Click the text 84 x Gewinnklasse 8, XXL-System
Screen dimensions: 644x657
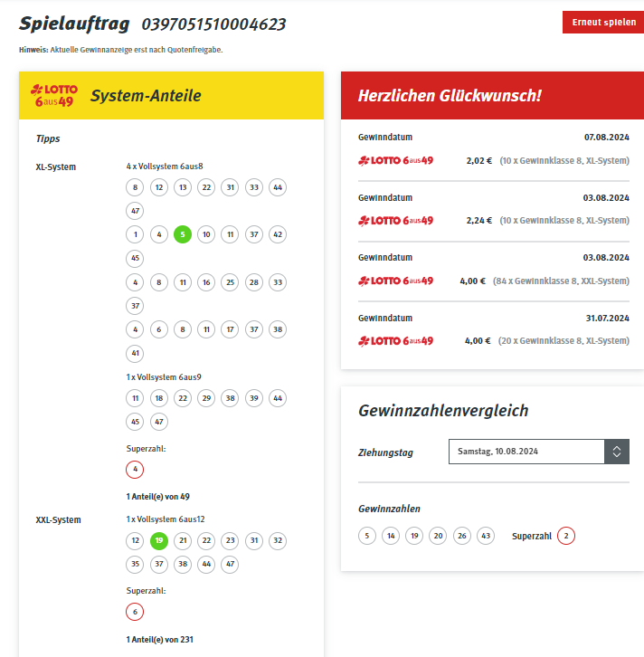point(561,281)
